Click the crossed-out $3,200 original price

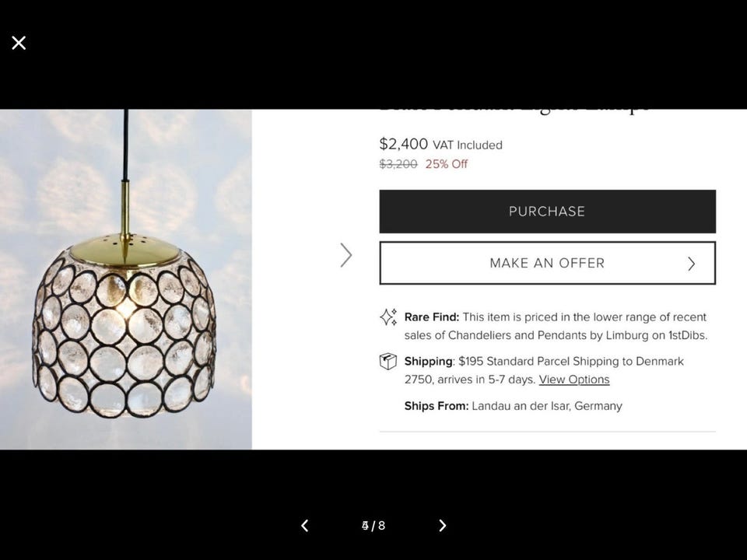pyautogui.click(x=398, y=164)
